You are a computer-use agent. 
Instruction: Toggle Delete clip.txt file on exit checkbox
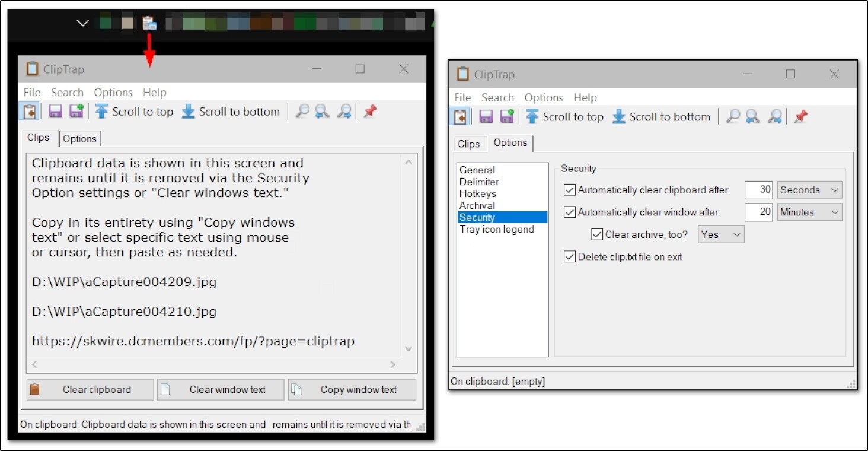point(570,257)
